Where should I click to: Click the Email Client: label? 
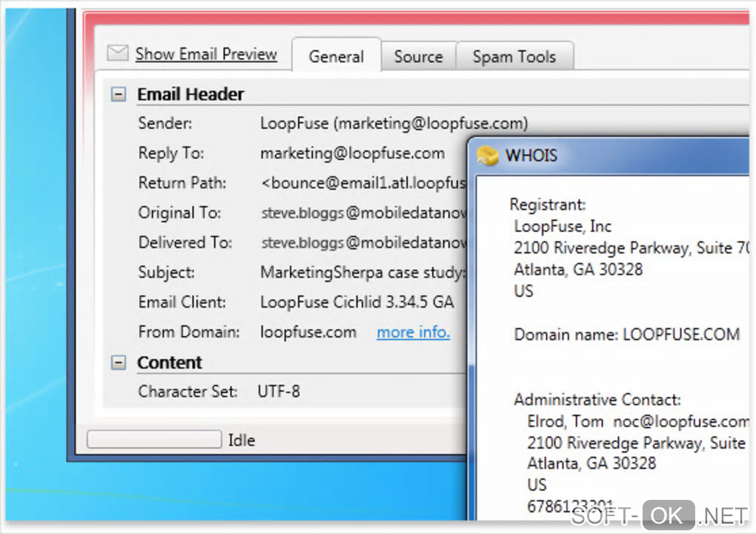click(x=182, y=303)
